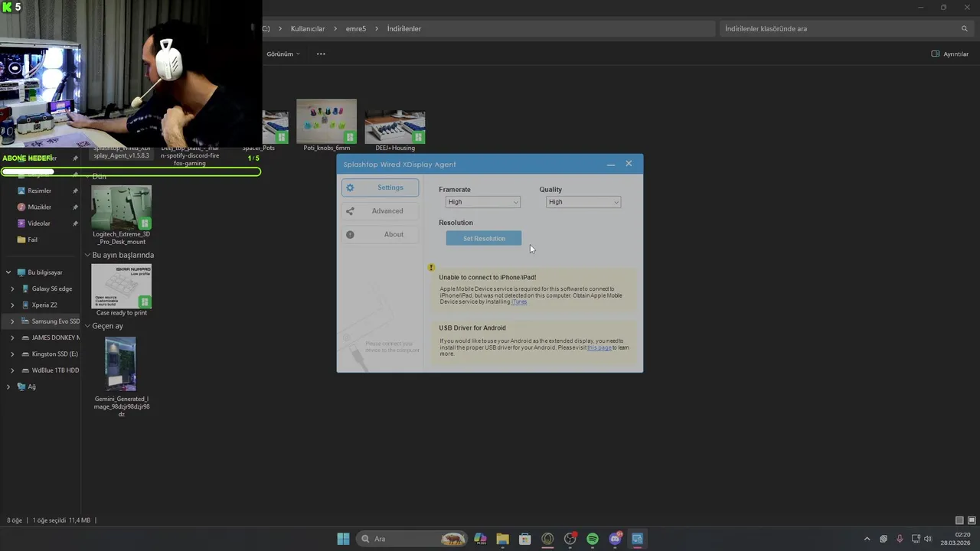Collapse the 'Geçen ay' group
The height and width of the screenshot is (551, 980).
click(87, 326)
